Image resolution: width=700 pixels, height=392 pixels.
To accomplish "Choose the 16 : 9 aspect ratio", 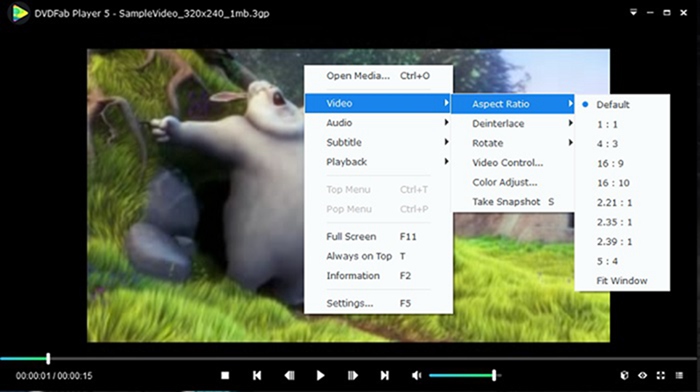I will (x=622, y=163).
